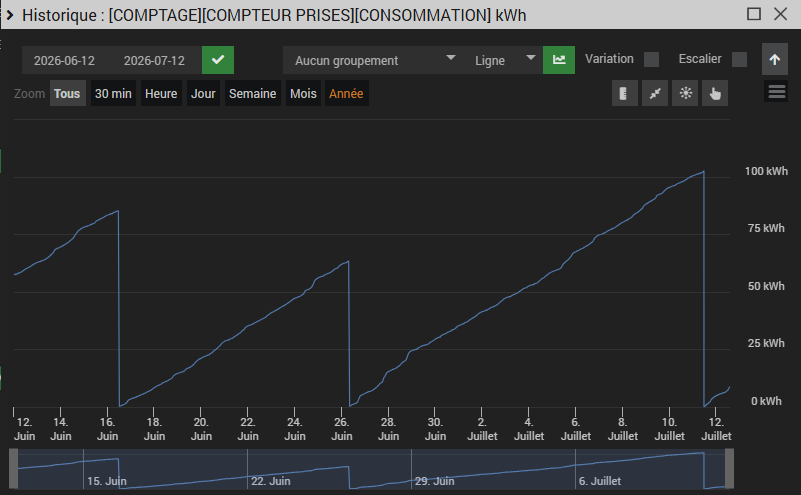Viewport: 801px width, 495px height.
Task: Click the 26. Juin x-axis label
Action: point(342,429)
